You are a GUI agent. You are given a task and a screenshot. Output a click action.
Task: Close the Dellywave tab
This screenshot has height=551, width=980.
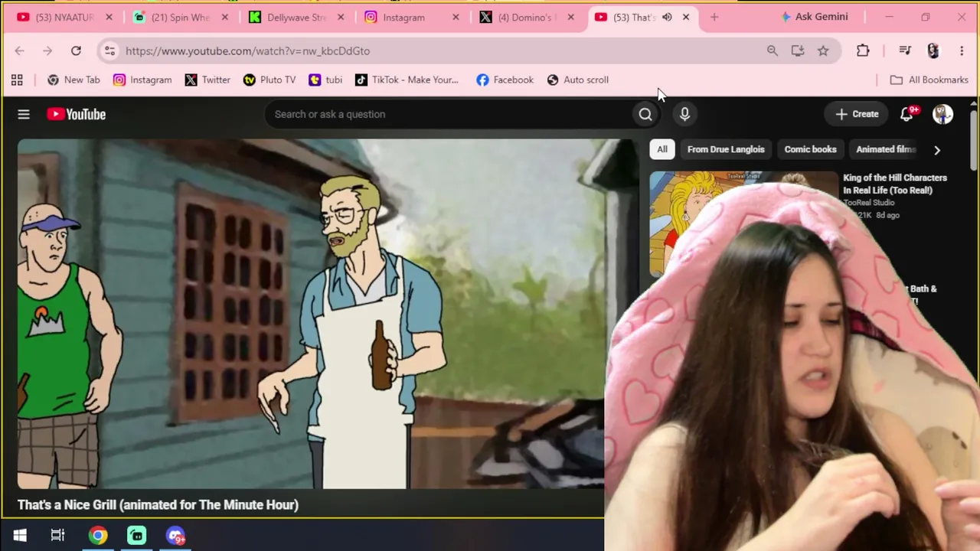coord(341,17)
